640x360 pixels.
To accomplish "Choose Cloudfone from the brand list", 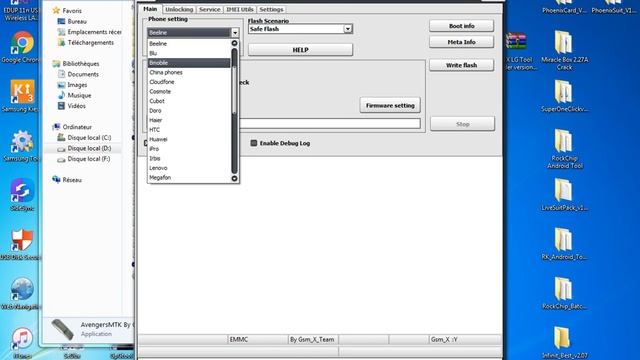I will click(189, 82).
